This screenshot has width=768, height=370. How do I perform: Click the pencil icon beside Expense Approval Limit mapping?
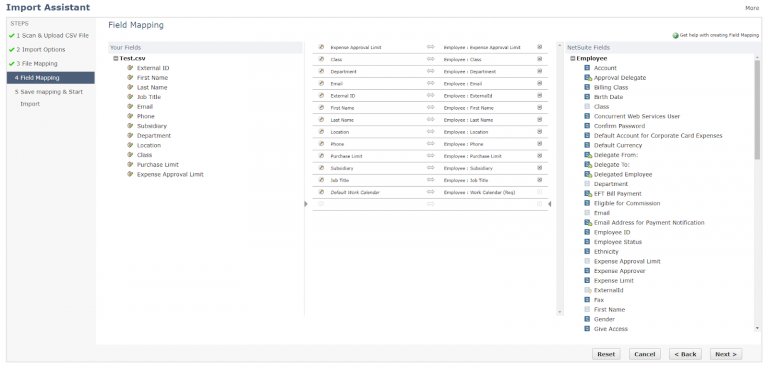pyautogui.click(x=321, y=47)
